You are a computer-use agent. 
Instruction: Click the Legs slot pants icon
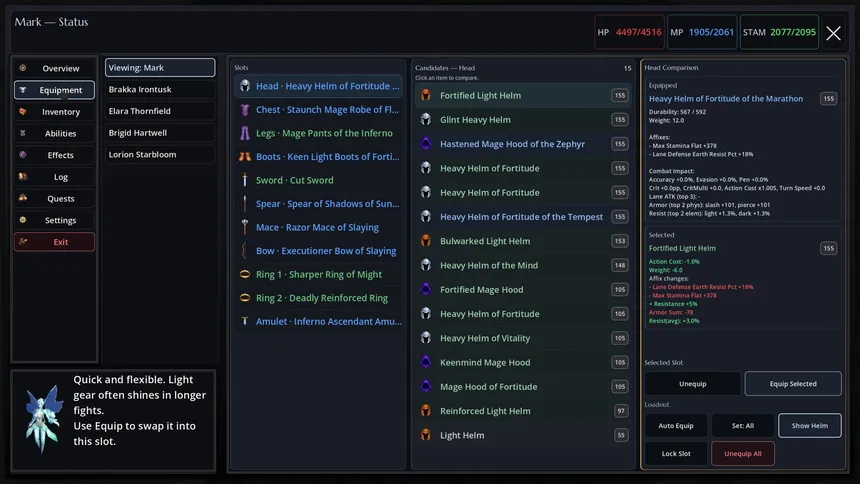245,133
